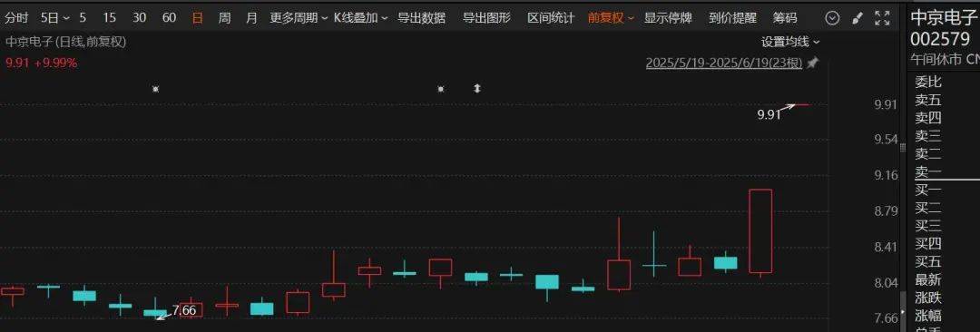Open the 2025/5/19-2025/6/19 date range link
Image resolution: width=980 pixels, height=332 pixels.
724,63
